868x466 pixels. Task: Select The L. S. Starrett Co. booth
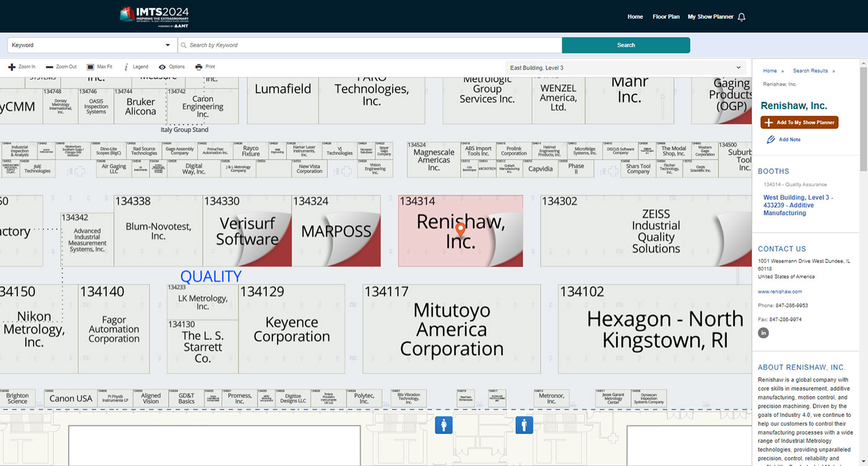tap(203, 347)
